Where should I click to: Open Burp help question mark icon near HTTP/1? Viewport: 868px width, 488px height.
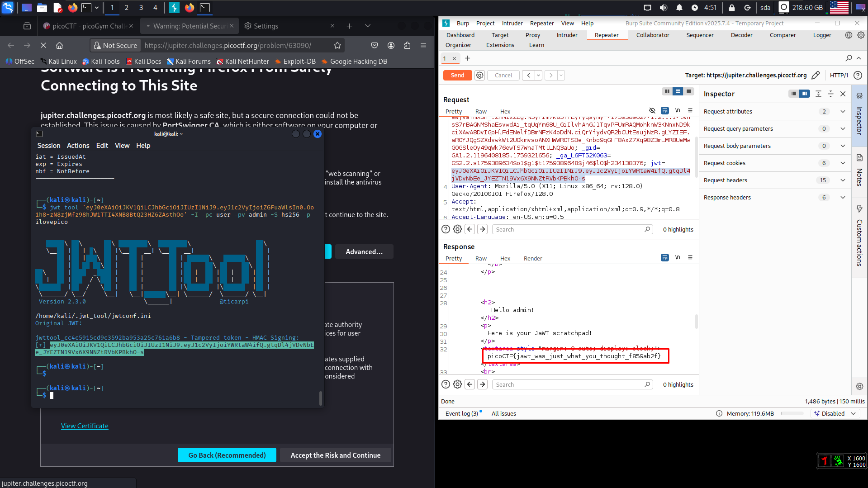click(858, 76)
